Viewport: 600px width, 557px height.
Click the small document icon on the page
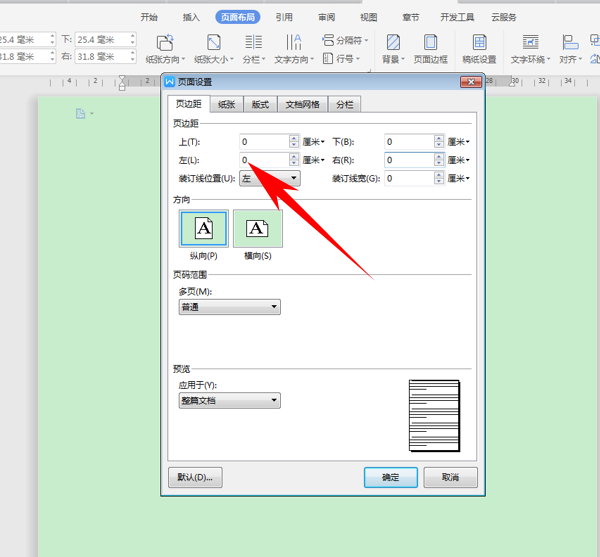pyautogui.click(x=80, y=114)
